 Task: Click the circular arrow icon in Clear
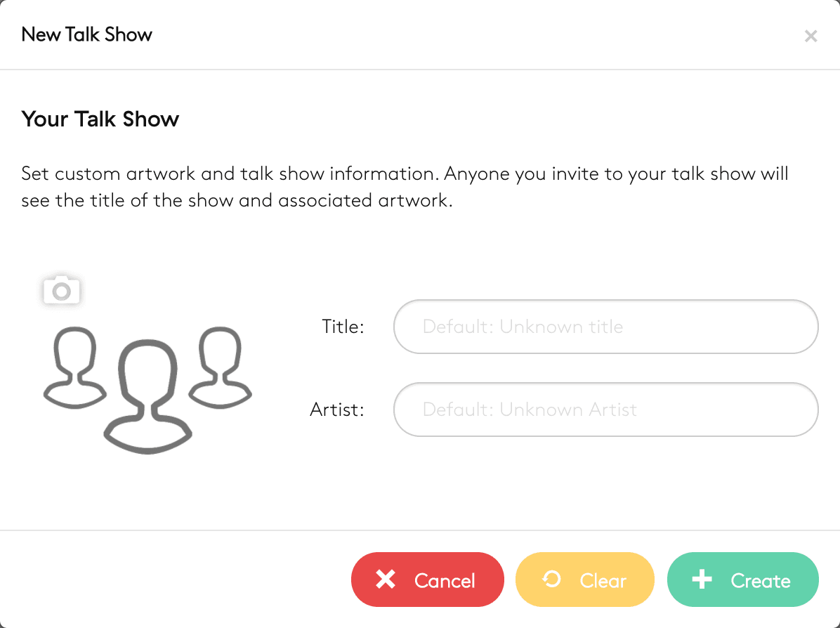(x=552, y=579)
